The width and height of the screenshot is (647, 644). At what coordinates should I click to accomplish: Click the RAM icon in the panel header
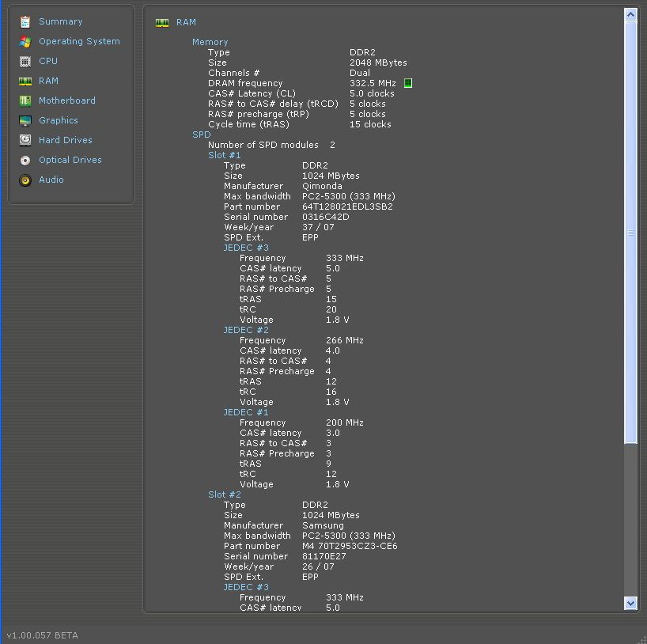pyautogui.click(x=162, y=23)
